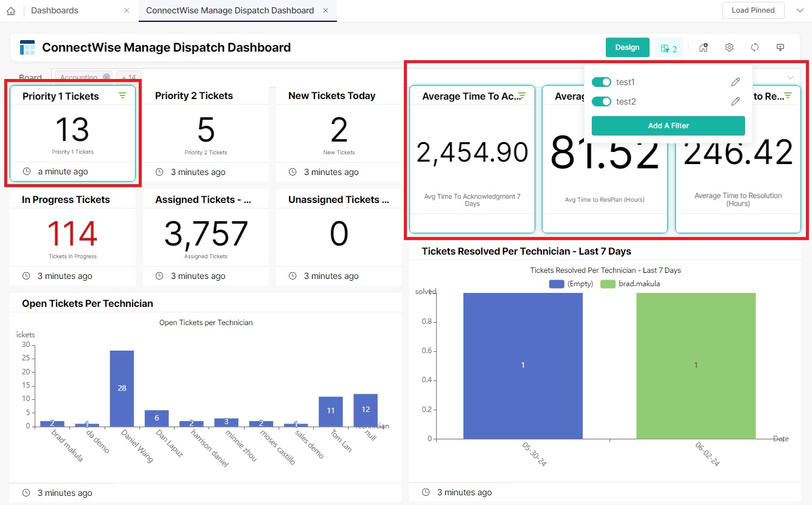Edit the test1 filter with pencil icon
812x505 pixels.
pyautogui.click(x=735, y=82)
